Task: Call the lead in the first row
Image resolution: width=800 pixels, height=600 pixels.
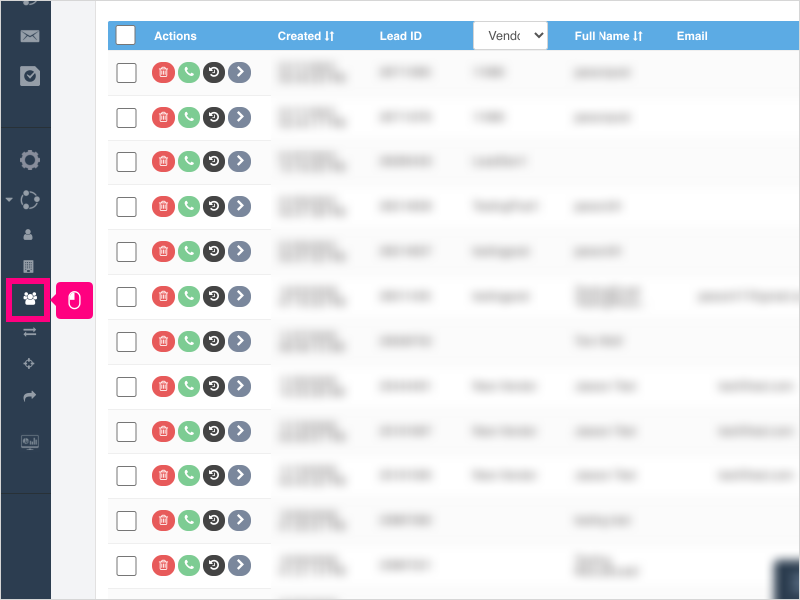Action: pyautogui.click(x=189, y=72)
